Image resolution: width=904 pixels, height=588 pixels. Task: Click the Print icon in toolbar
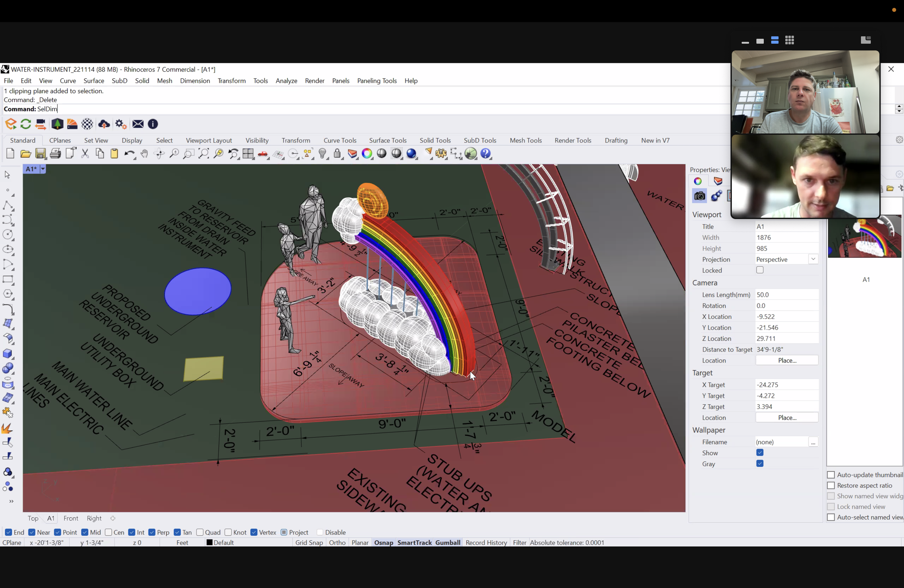55,153
